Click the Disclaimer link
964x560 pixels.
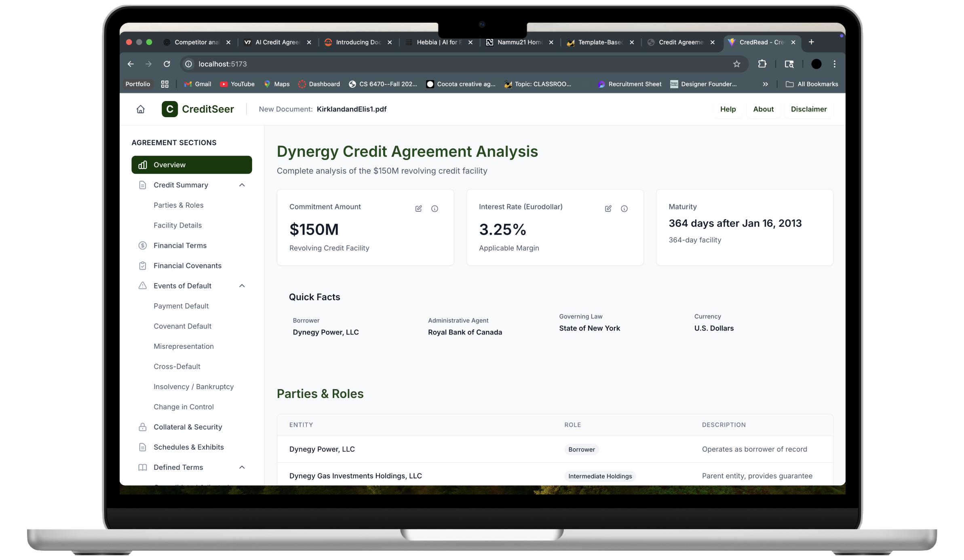[809, 109]
